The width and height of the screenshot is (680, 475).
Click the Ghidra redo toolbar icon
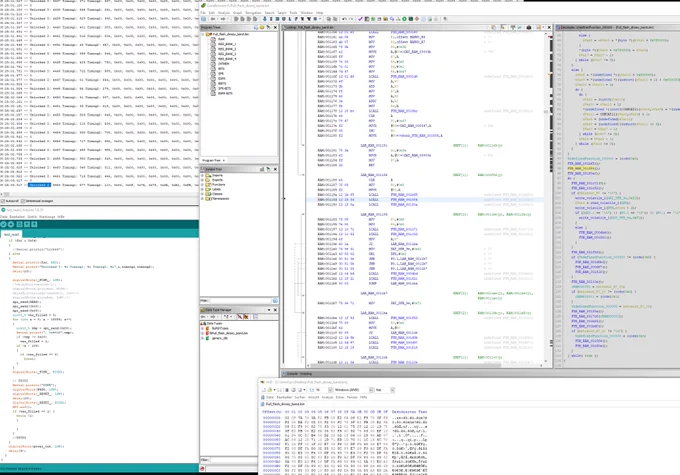tap(351, 19)
